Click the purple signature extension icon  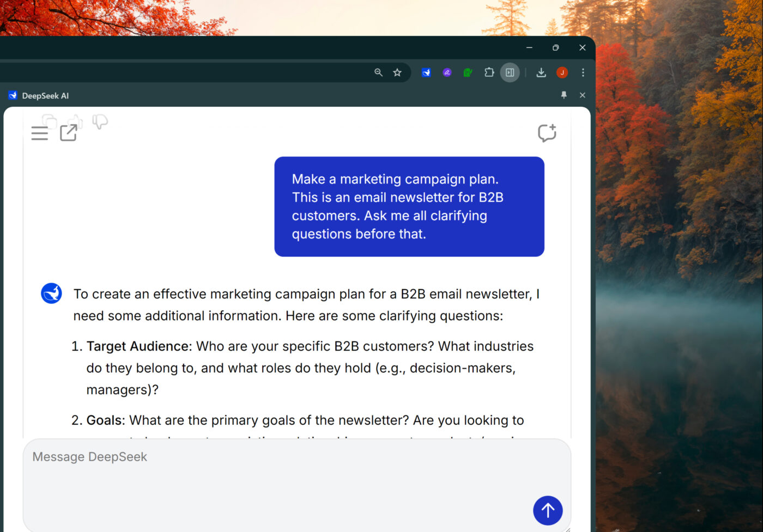(x=447, y=72)
